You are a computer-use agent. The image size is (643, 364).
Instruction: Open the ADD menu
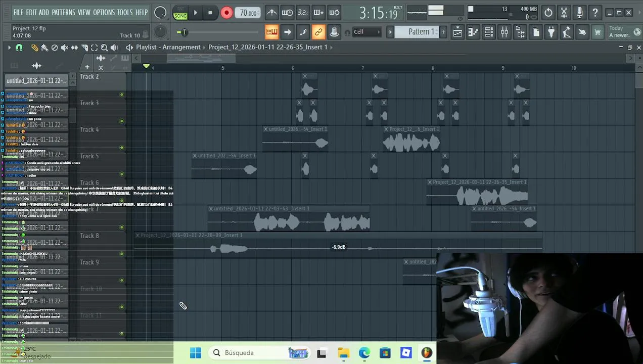[x=44, y=13]
